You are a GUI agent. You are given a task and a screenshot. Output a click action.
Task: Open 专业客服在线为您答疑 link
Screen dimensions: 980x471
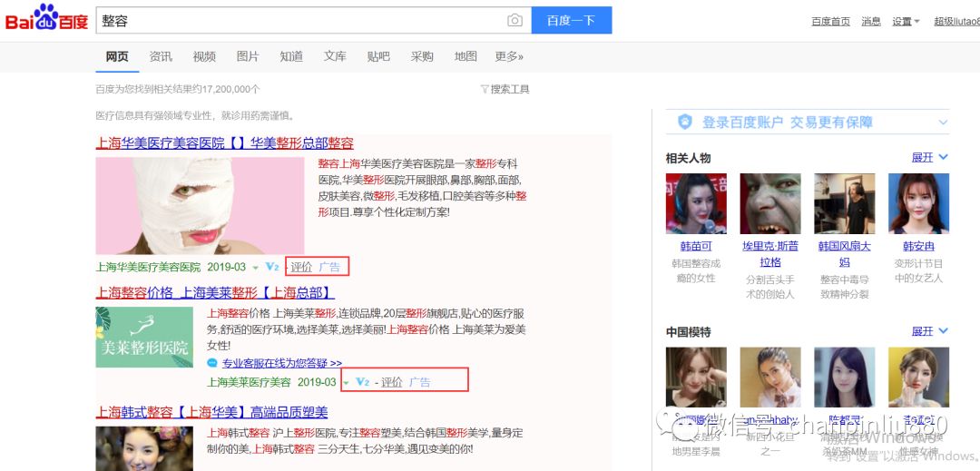pos(282,363)
